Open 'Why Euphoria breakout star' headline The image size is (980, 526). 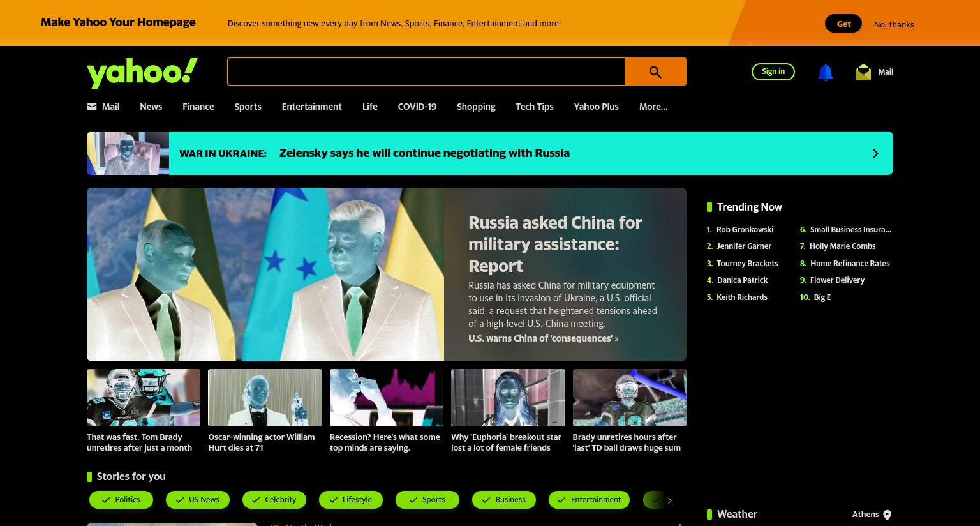(506, 442)
